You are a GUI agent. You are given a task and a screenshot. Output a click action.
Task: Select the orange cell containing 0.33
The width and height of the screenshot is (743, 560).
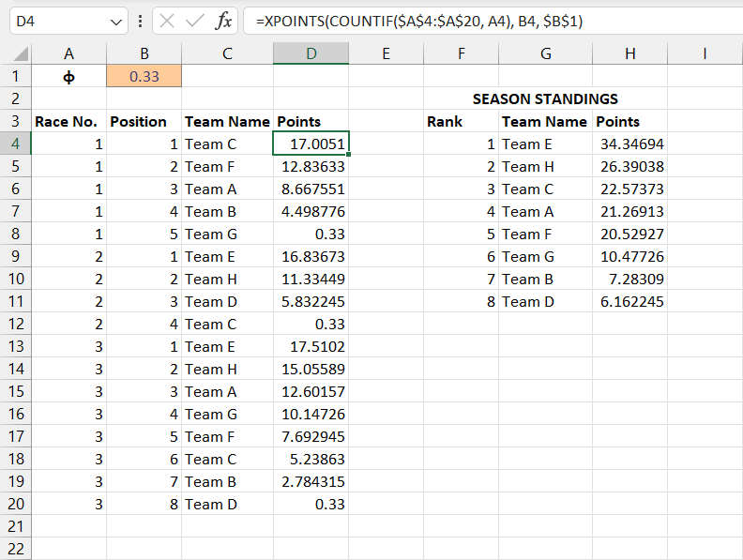[x=144, y=77]
